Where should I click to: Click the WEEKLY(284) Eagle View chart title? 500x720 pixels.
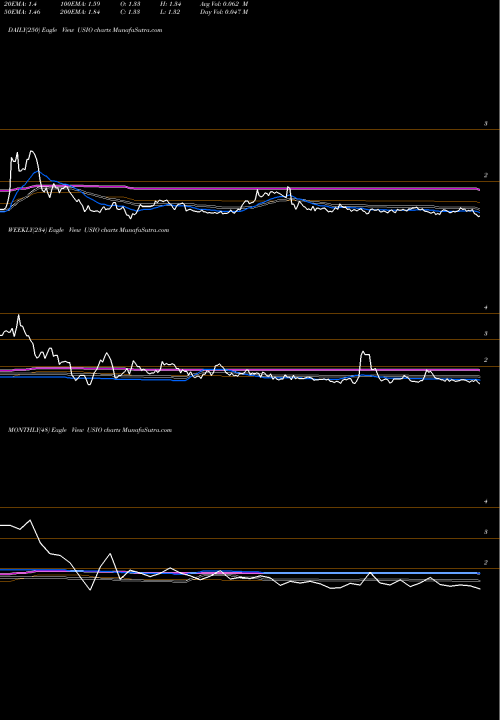pos(89,230)
